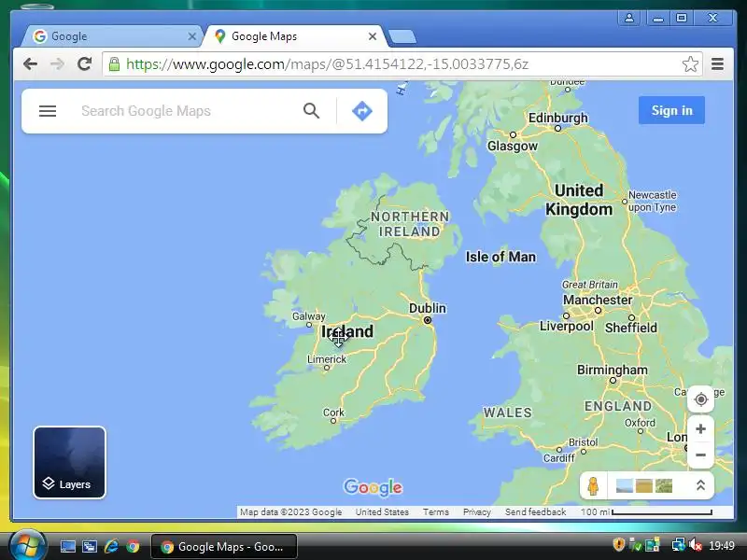
Task: Click the Cardiff city label
Action: click(558, 458)
